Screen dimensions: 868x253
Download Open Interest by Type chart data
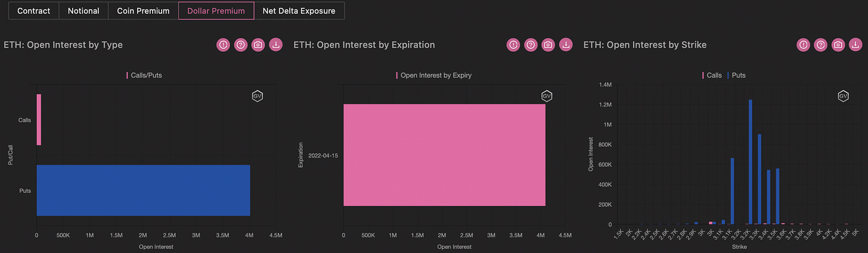coord(276,45)
